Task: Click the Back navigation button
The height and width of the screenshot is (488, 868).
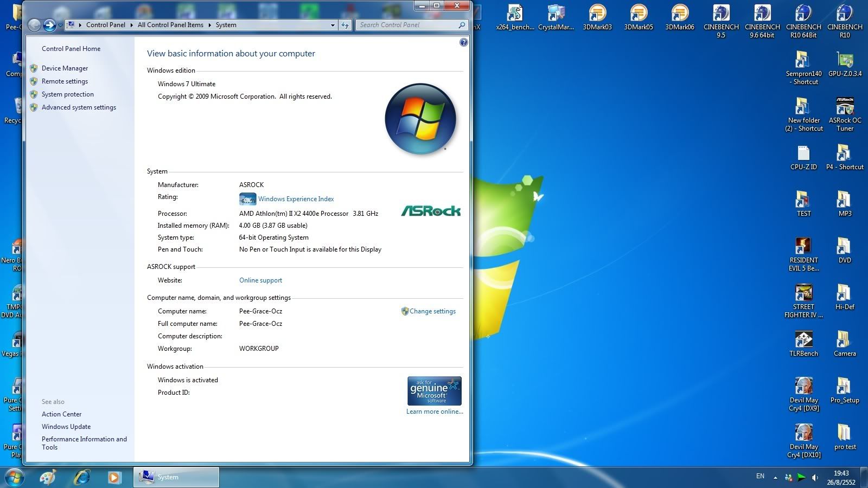Action: [x=35, y=25]
